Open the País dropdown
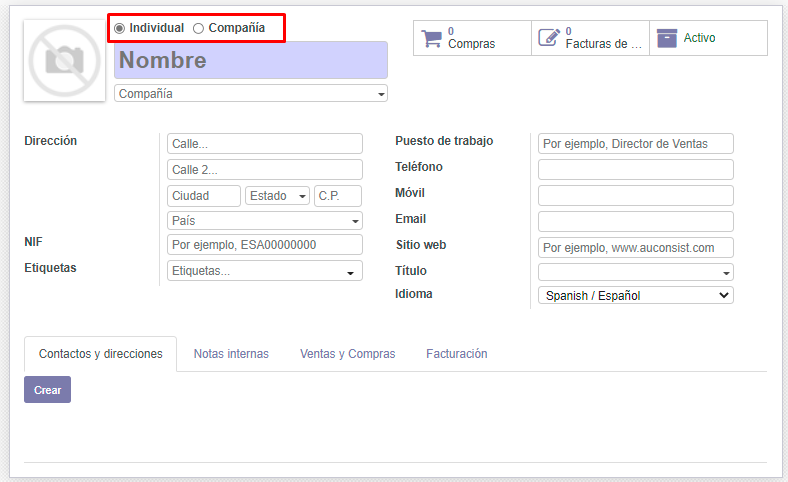 click(x=265, y=220)
